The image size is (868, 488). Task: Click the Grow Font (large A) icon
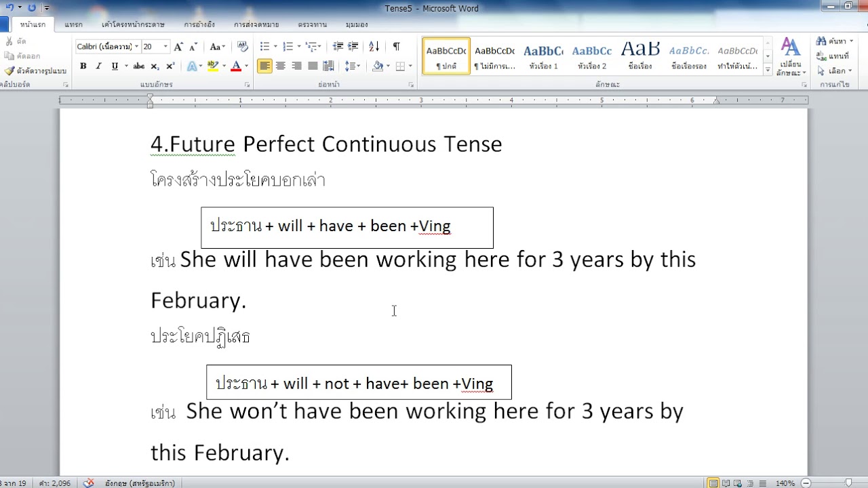(178, 47)
